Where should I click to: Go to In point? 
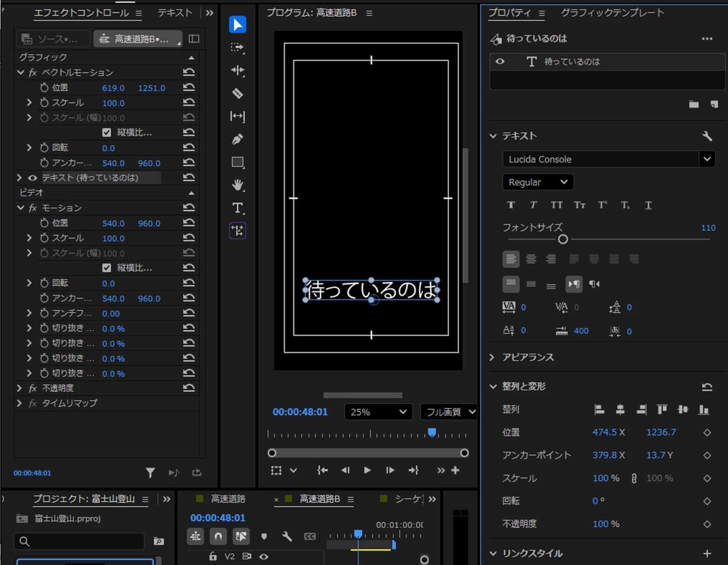[323, 470]
